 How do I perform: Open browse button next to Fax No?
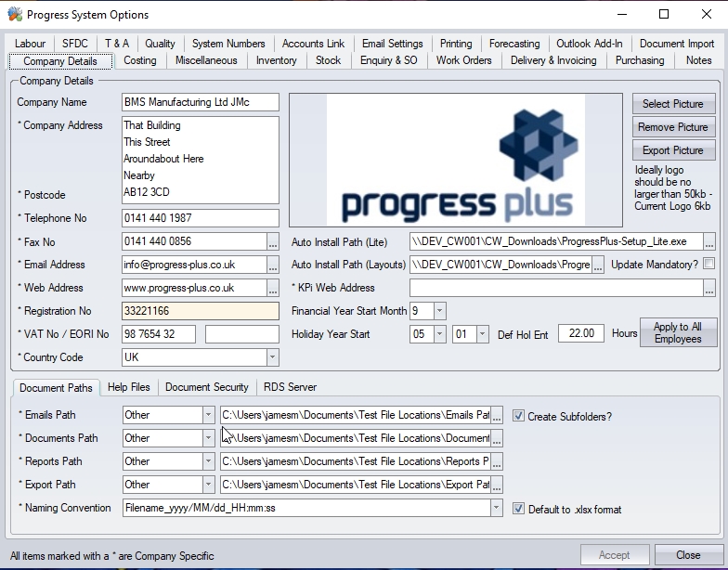pos(273,241)
